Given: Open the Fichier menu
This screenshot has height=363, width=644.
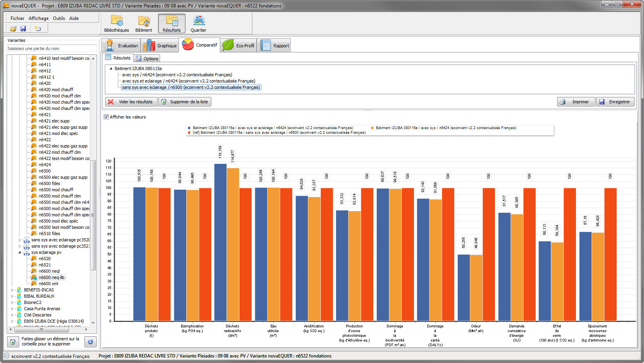Looking at the screenshot, I should pos(17,18).
